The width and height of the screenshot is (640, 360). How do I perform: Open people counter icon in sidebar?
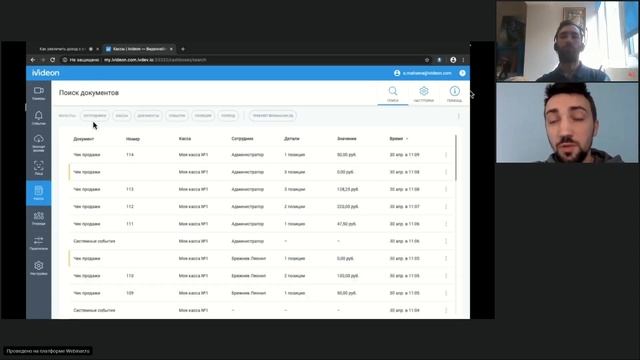coord(39,218)
